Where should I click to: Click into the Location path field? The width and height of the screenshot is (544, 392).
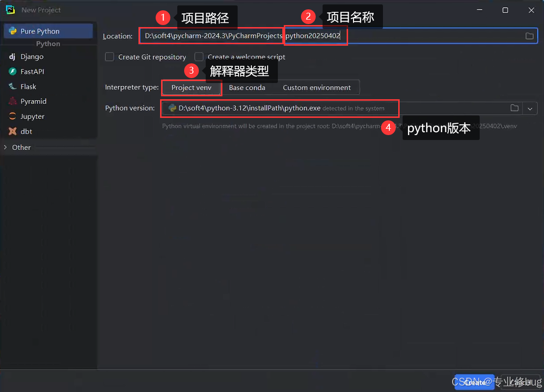(338, 36)
